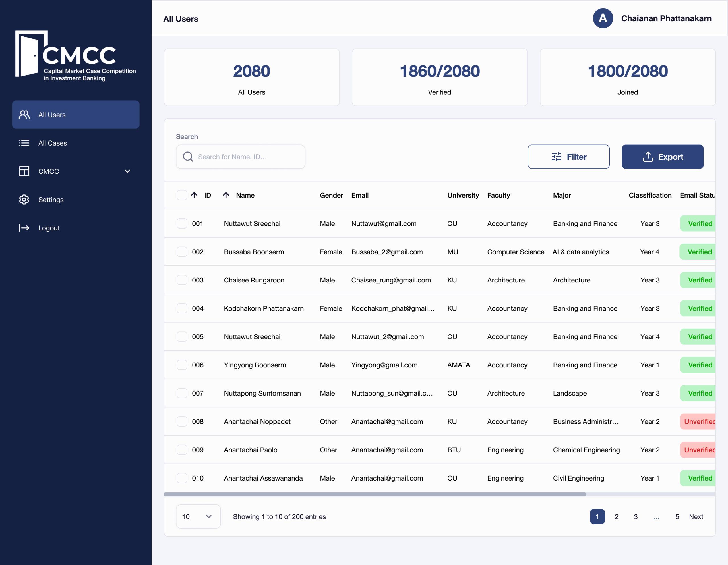The height and width of the screenshot is (565, 728).
Task: Toggle checkbox for user ID 001
Action: point(182,223)
